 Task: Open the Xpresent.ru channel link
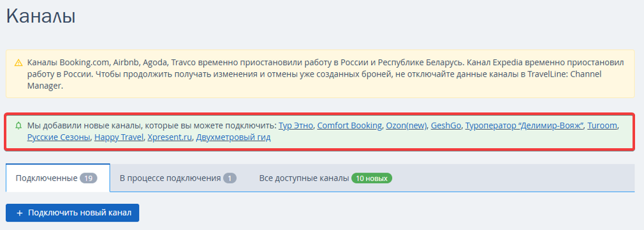[x=170, y=137]
